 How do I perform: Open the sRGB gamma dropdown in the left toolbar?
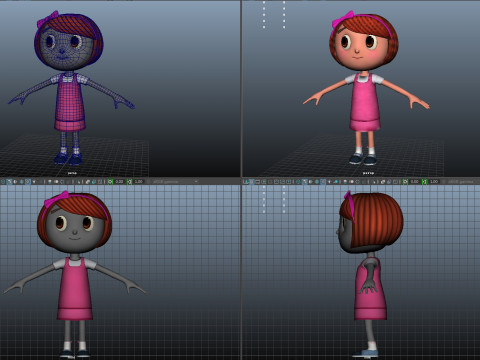coord(175,182)
